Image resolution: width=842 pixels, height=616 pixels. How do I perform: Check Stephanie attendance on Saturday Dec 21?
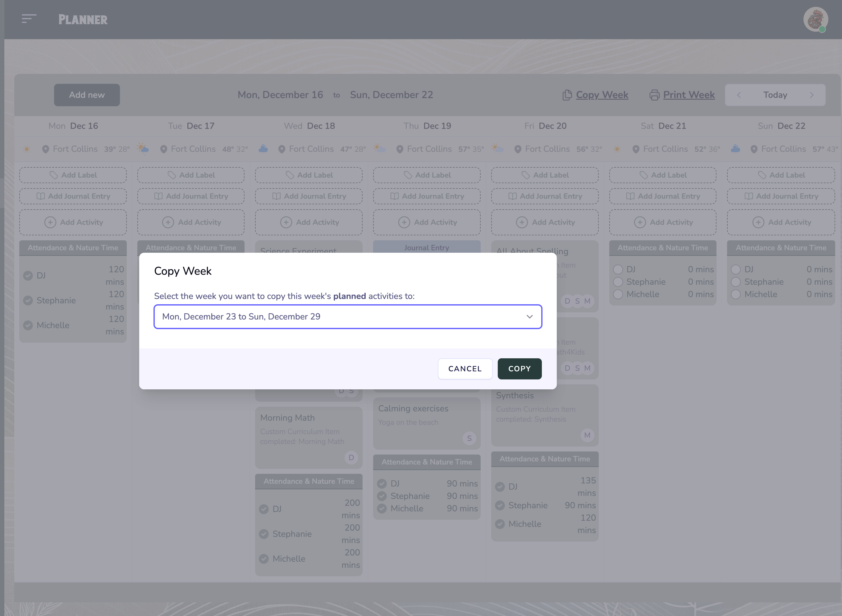pyautogui.click(x=618, y=282)
